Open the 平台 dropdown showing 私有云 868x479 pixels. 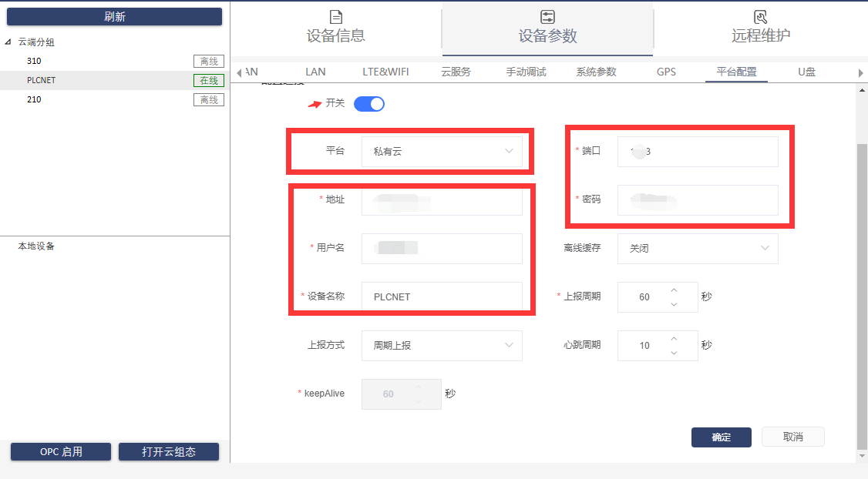click(x=442, y=152)
